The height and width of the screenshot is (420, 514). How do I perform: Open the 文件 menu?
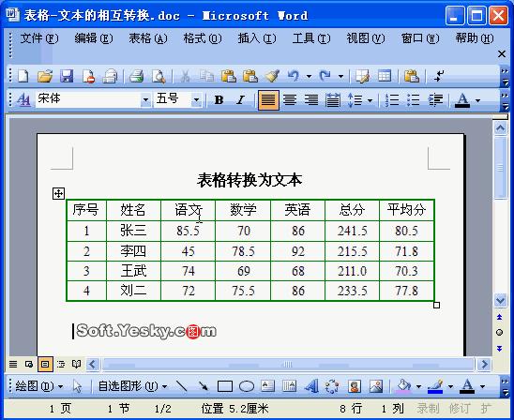pyautogui.click(x=39, y=38)
